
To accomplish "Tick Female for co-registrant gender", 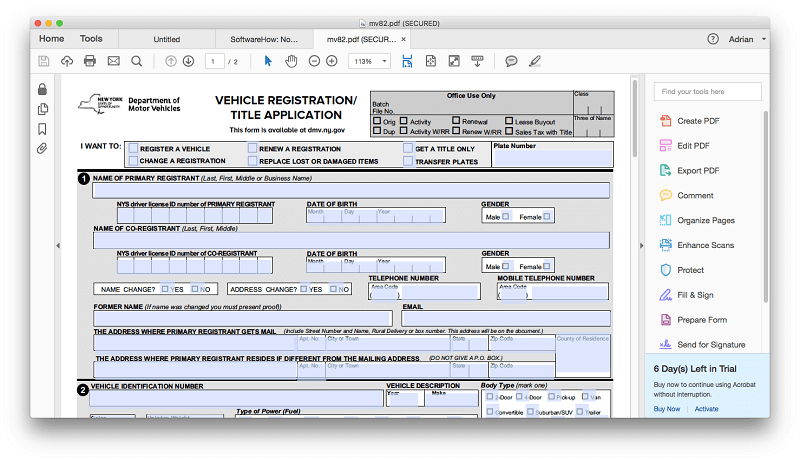I will tap(547, 266).
